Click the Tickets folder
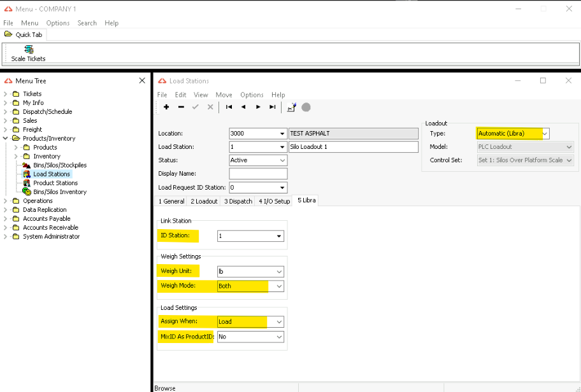The width and height of the screenshot is (581, 392). tap(32, 94)
